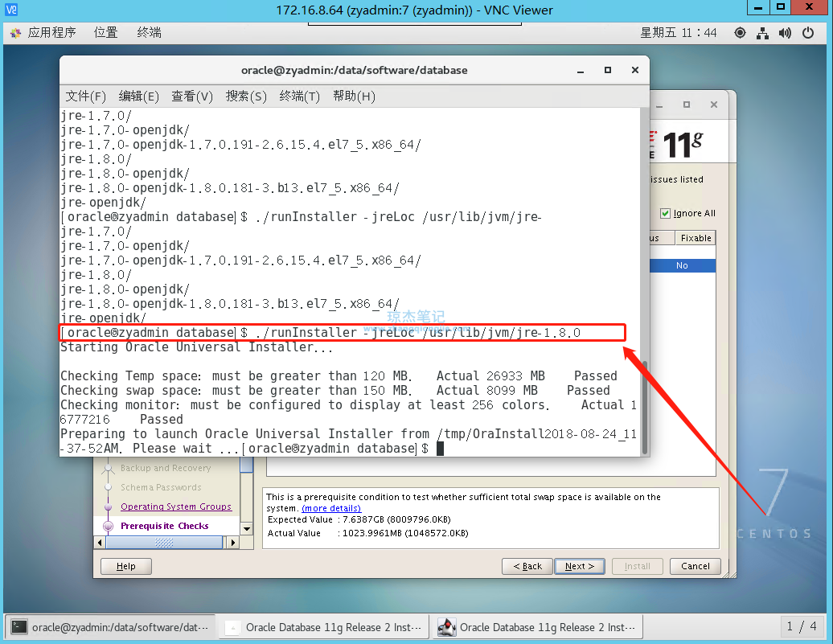Open the 终端 menu in top panel
Screen dimensions: 833x644
pos(149,32)
